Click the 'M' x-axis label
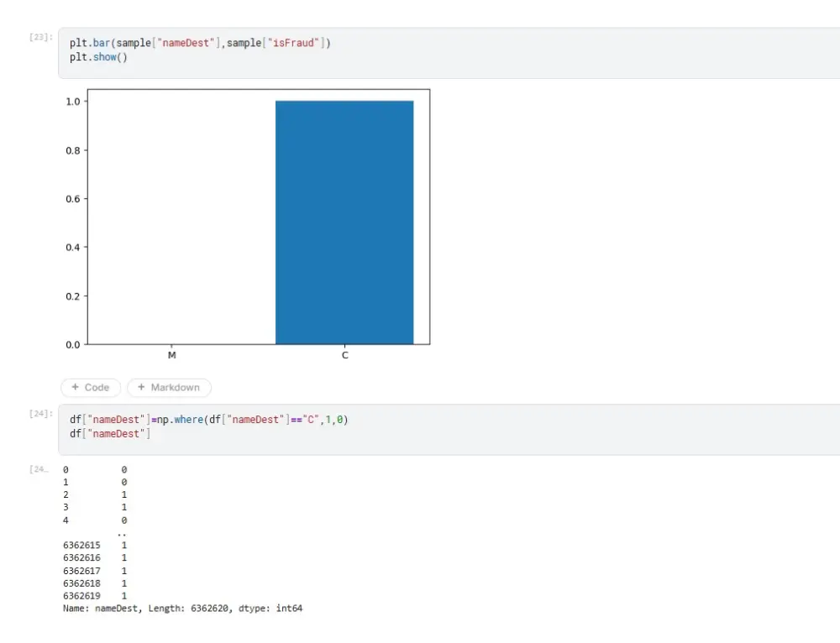The image size is (840, 643). pyautogui.click(x=172, y=355)
